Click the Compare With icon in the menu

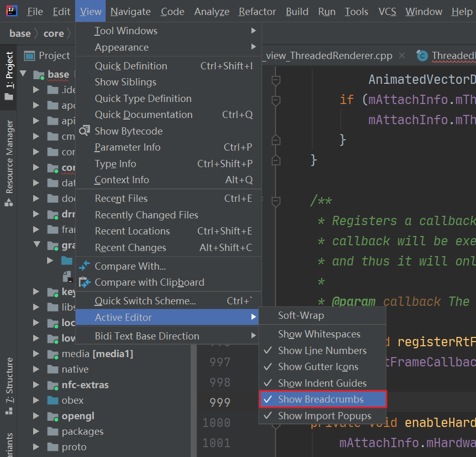[x=84, y=266]
